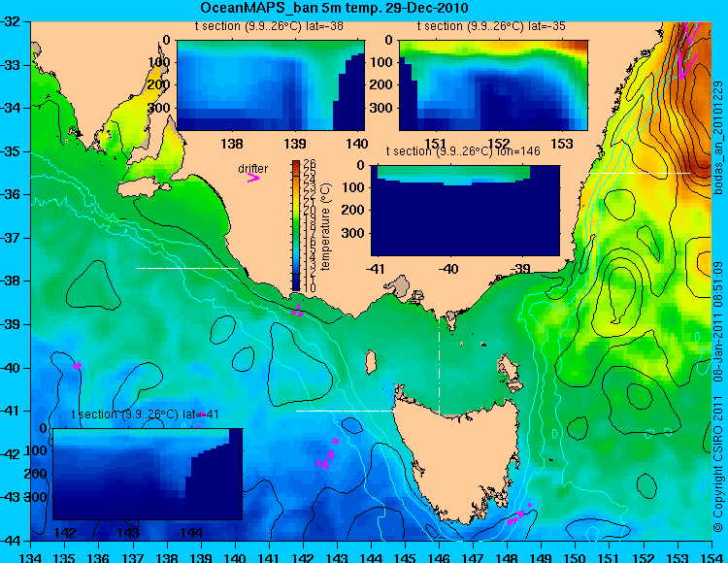Click the "154" longitude label on bottom axis
This screenshot has height=563, width=728.
pos(711,557)
